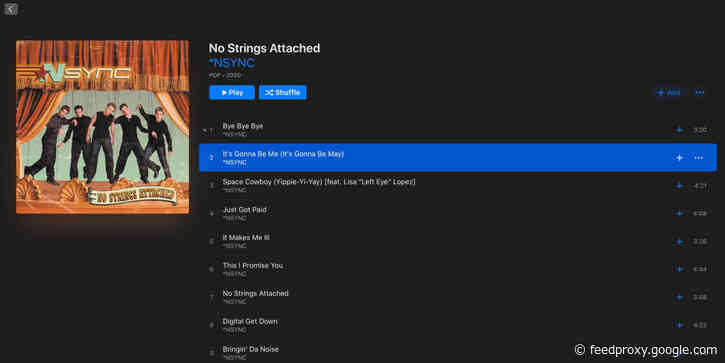Select It's Gonna Be Me track title

283,154
